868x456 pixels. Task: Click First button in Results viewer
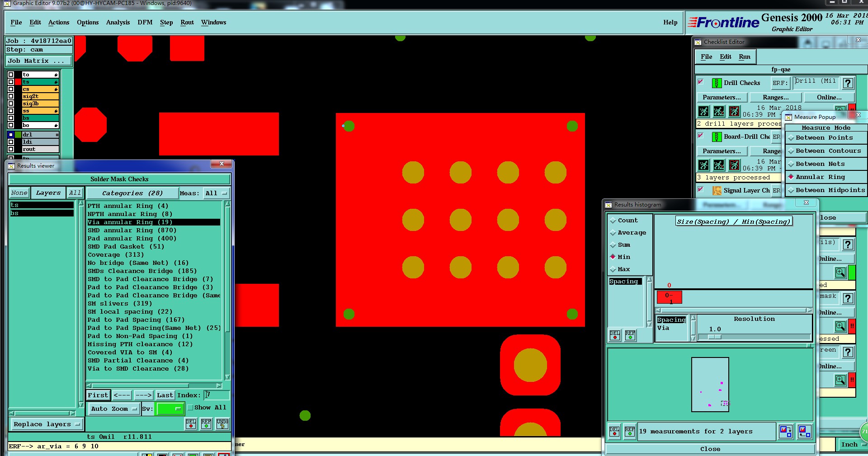[98, 395]
